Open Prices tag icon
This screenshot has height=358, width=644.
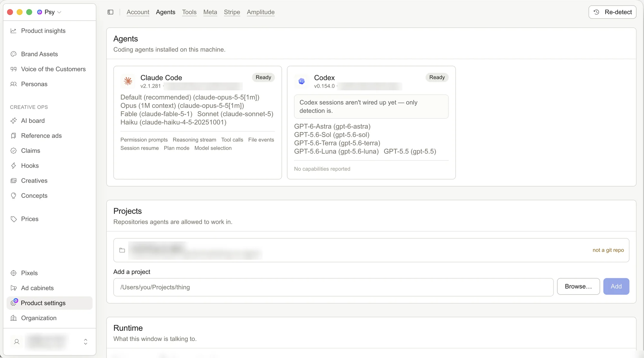[14, 219]
